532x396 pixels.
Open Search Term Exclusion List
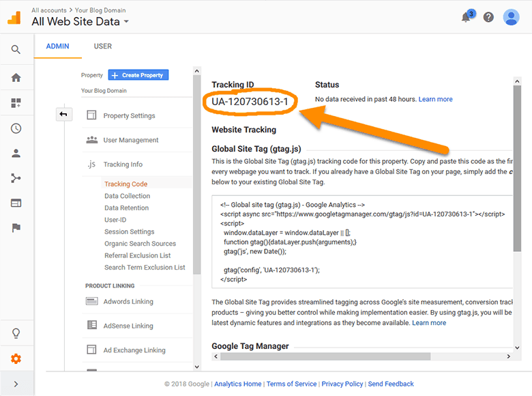coord(145,267)
